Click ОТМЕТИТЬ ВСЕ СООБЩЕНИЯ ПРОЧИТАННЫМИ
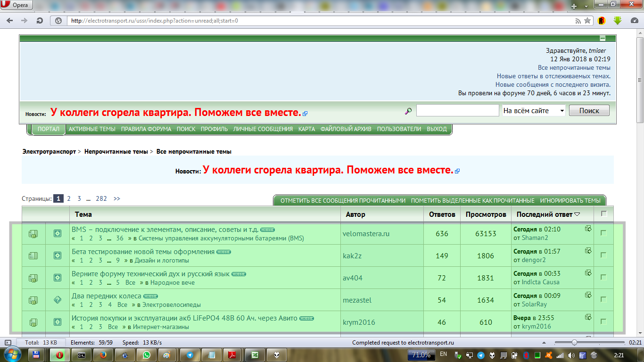644x362 pixels. tap(343, 201)
